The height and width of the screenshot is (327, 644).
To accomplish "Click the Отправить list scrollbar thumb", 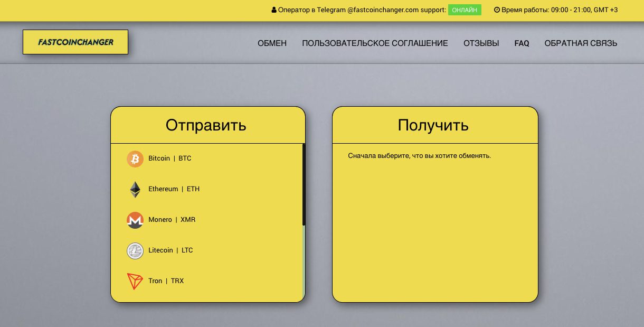I will click(304, 185).
